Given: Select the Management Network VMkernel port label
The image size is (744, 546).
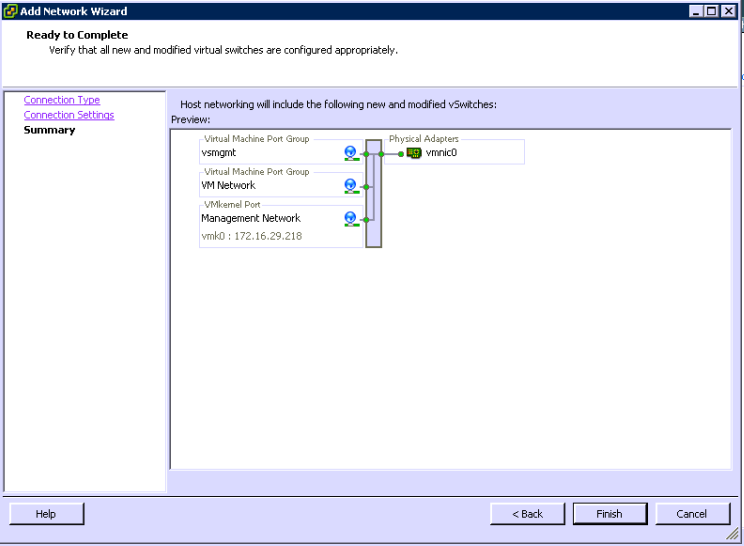Looking at the screenshot, I should [250, 218].
